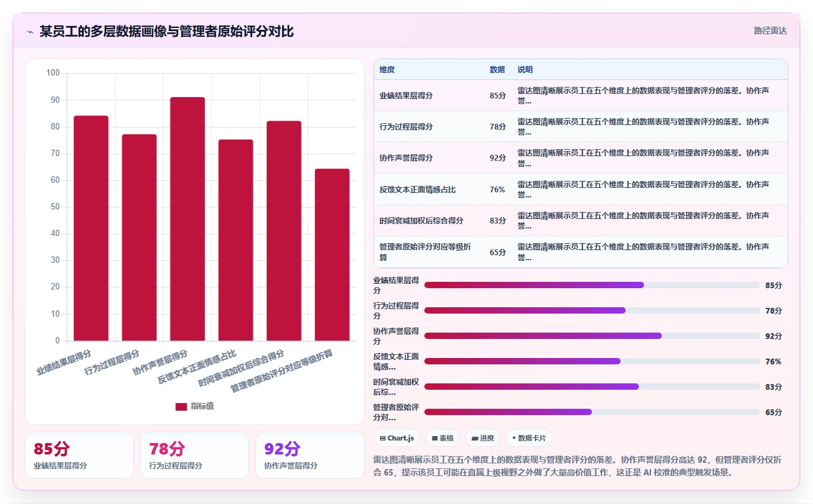Image resolution: width=813 pixels, height=504 pixels.
Task: Click the 业绩结果层得分 progress bar
Action: click(x=592, y=285)
